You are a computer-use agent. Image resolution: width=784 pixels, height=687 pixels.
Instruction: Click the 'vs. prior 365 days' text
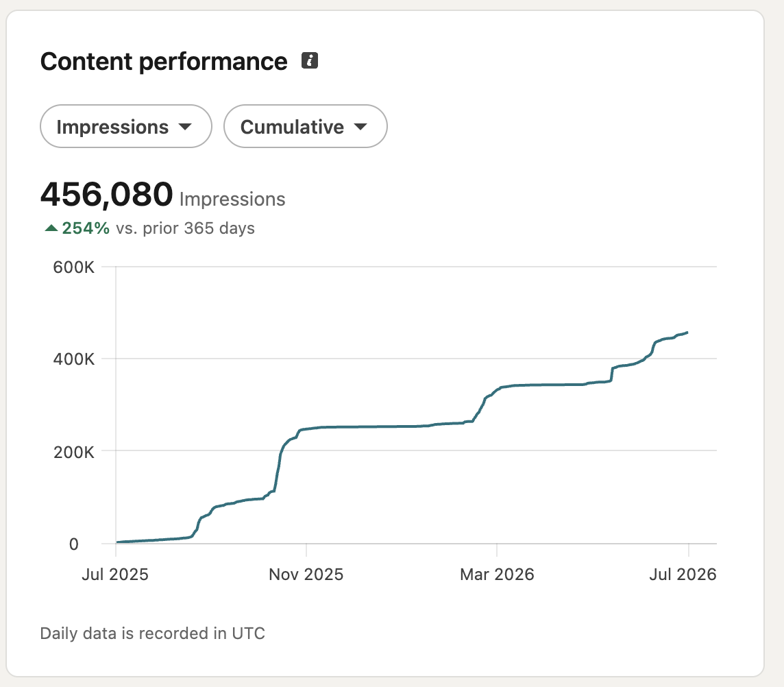pyautogui.click(x=186, y=228)
